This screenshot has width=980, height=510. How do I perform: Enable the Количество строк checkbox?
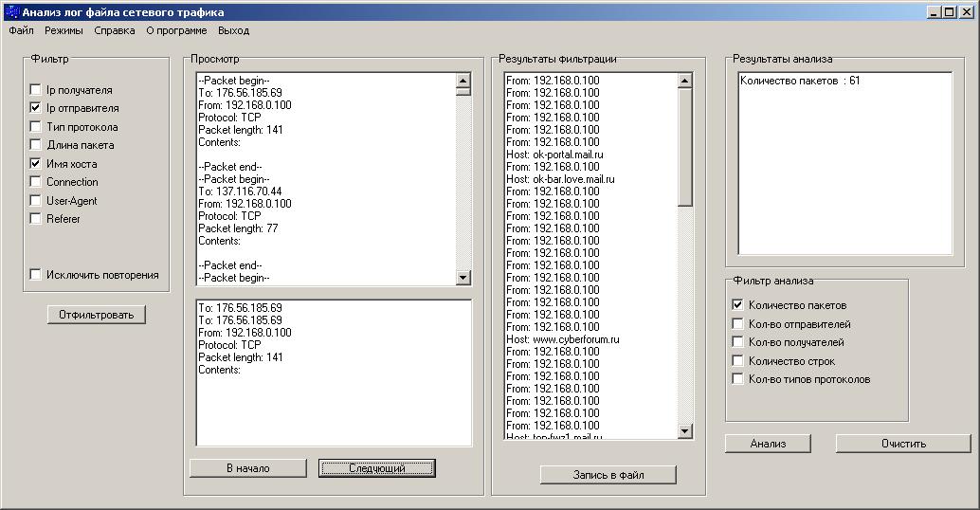click(738, 360)
